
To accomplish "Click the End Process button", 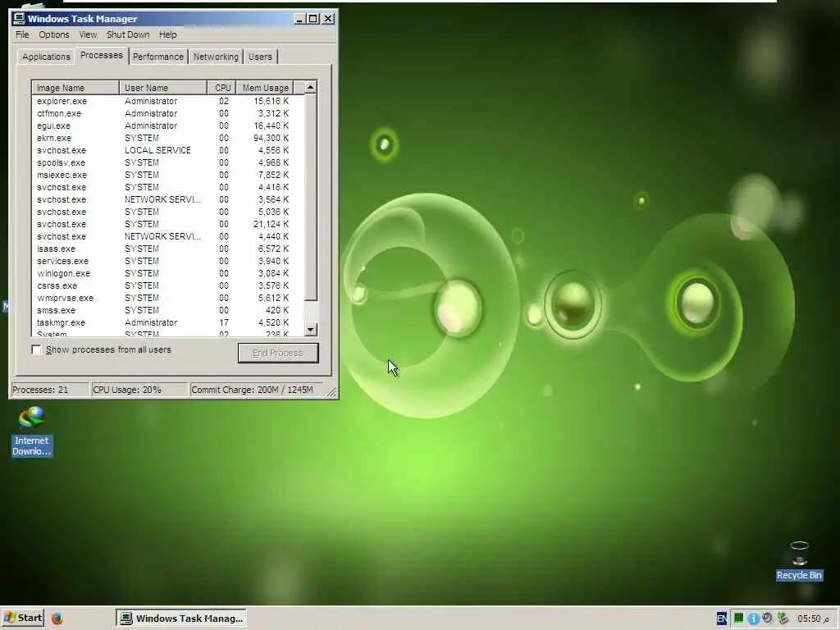I will pos(278,353).
